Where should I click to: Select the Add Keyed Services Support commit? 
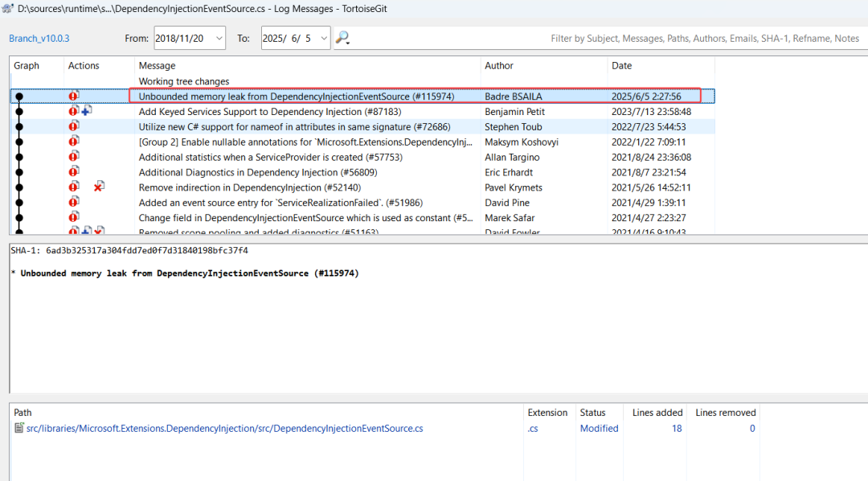(x=269, y=112)
